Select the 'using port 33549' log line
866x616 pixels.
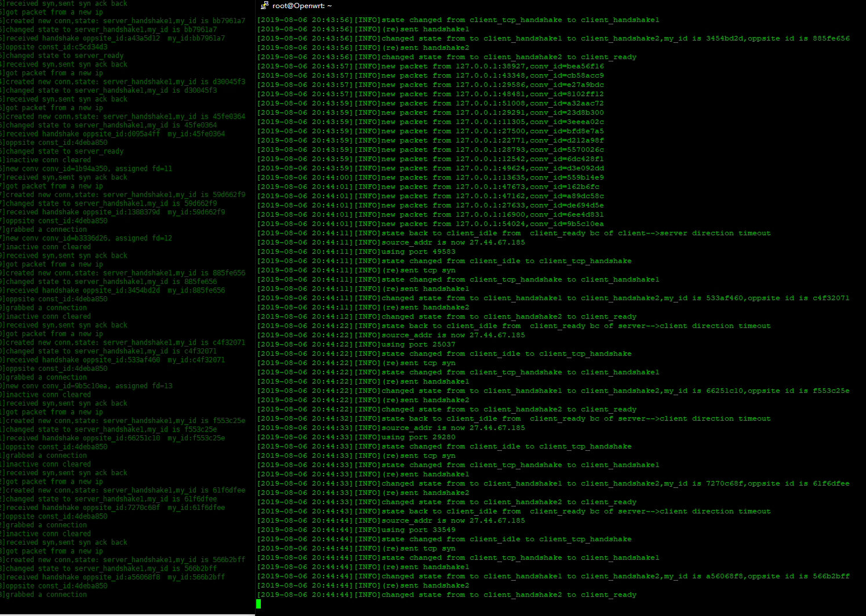point(356,530)
